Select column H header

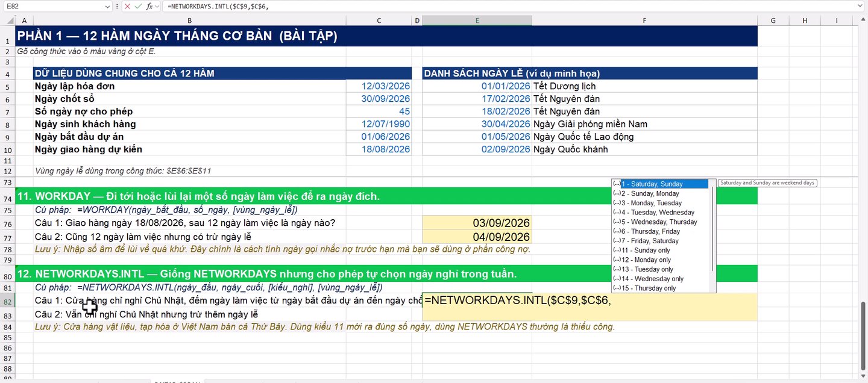[x=805, y=20]
